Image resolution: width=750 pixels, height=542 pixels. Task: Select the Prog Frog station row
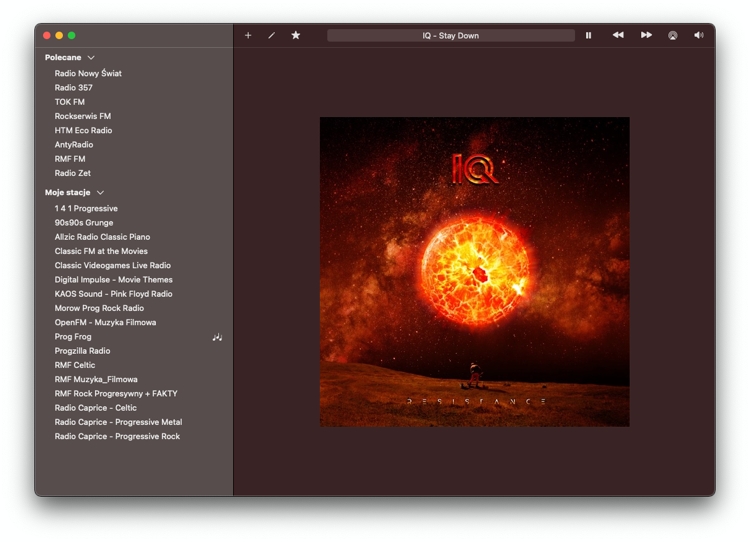click(x=73, y=337)
